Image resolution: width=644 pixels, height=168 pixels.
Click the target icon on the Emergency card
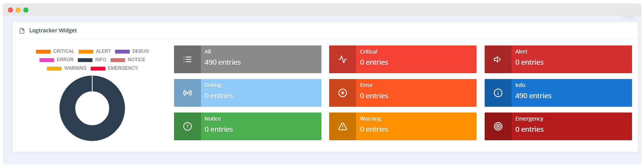tap(498, 126)
